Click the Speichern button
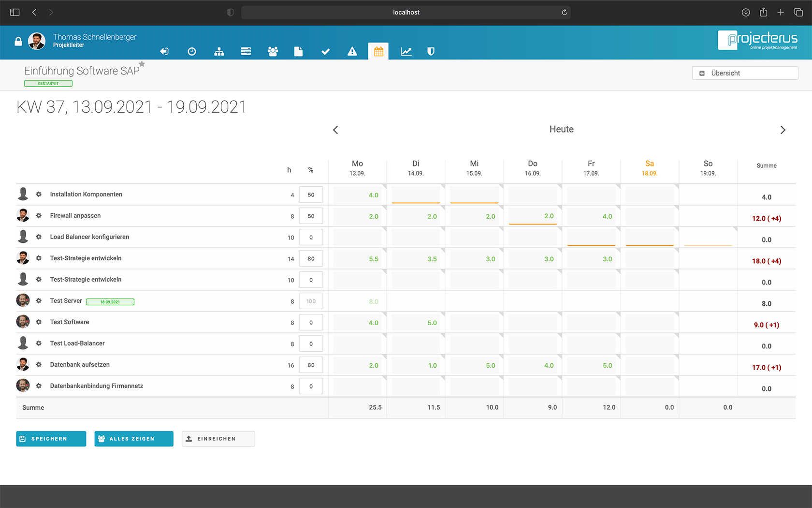The height and width of the screenshot is (508, 812). pyautogui.click(x=51, y=439)
